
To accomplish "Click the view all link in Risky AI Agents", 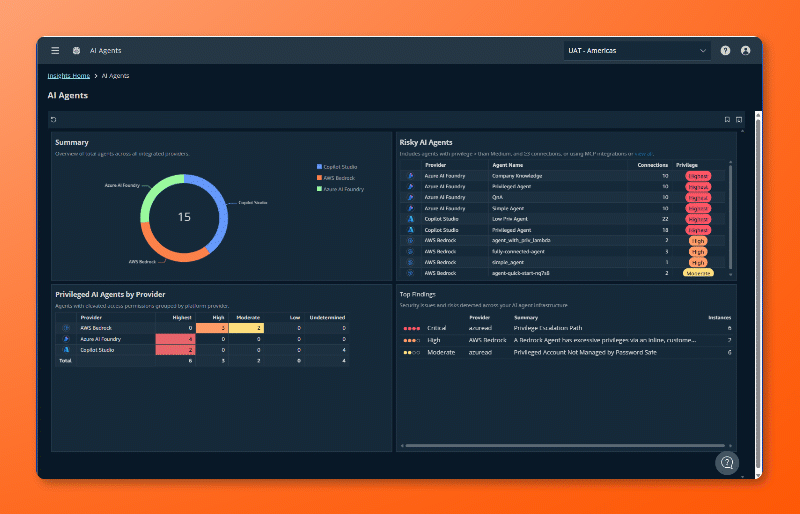I will coord(643,154).
